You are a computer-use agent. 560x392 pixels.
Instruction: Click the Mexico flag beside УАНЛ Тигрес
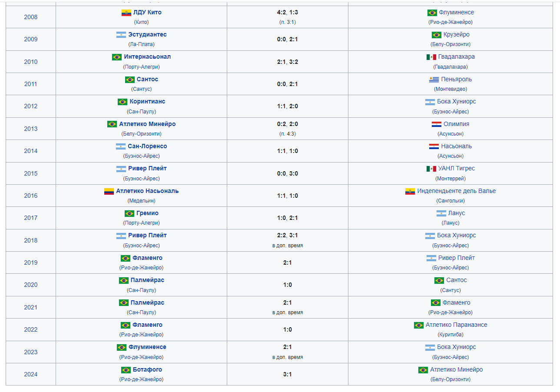tap(431, 169)
